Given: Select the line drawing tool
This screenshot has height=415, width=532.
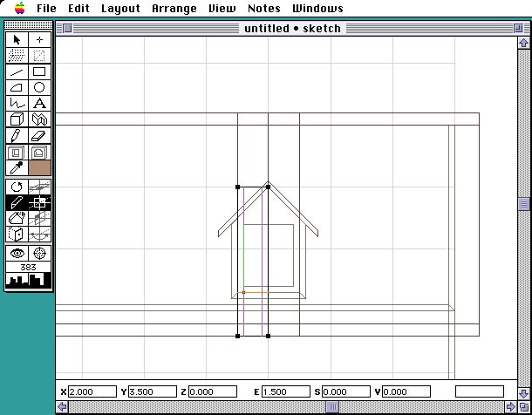Looking at the screenshot, I should [x=17, y=71].
